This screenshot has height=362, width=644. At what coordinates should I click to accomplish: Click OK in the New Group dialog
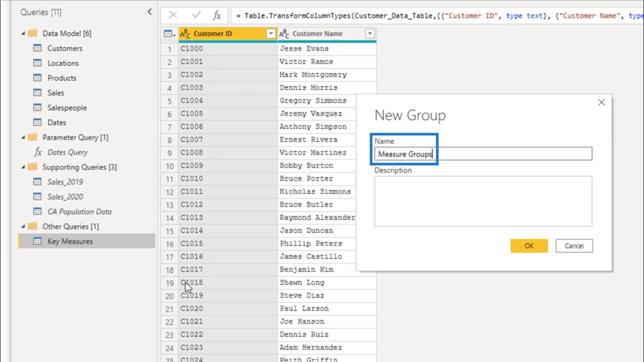(x=529, y=246)
